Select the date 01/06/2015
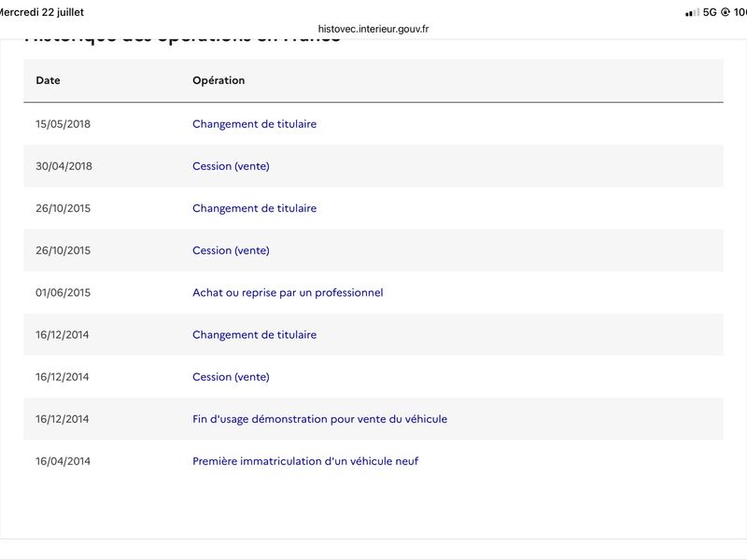The image size is (747, 560). click(63, 293)
